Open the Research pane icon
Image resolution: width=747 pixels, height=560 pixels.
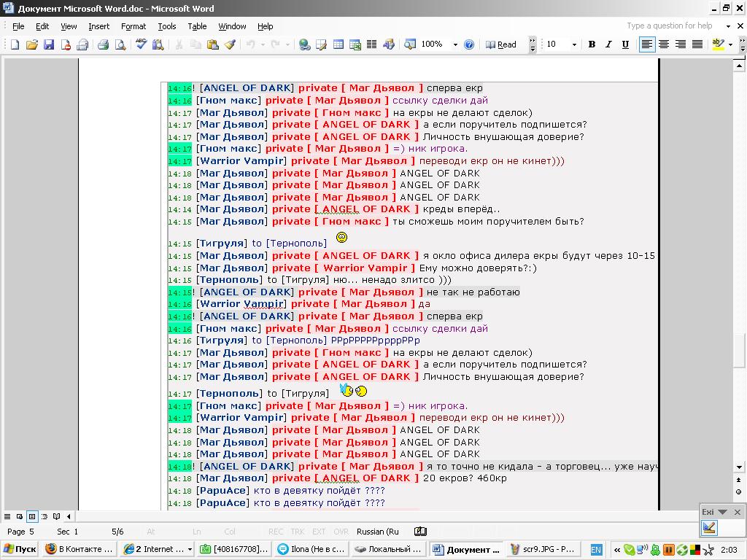point(158,44)
